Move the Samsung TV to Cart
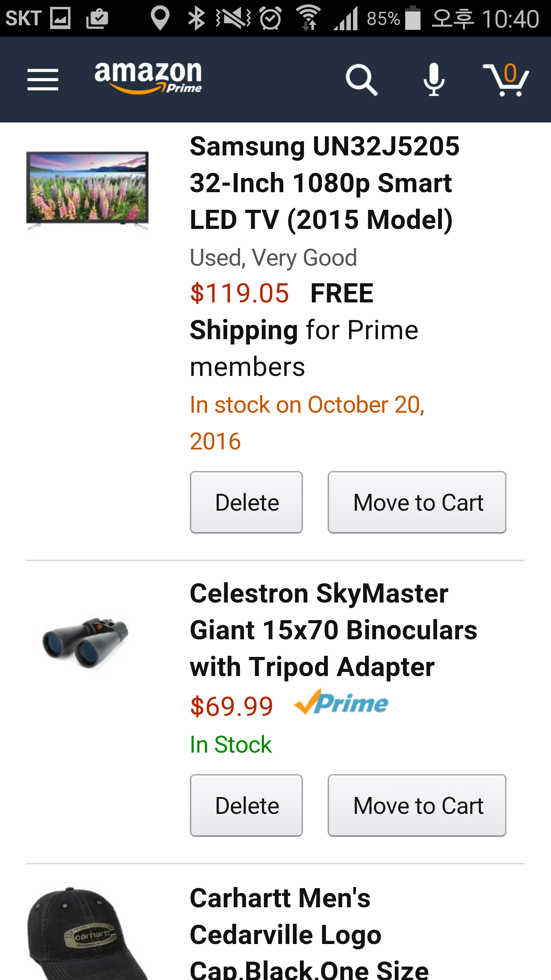The height and width of the screenshot is (980, 551). click(417, 502)
